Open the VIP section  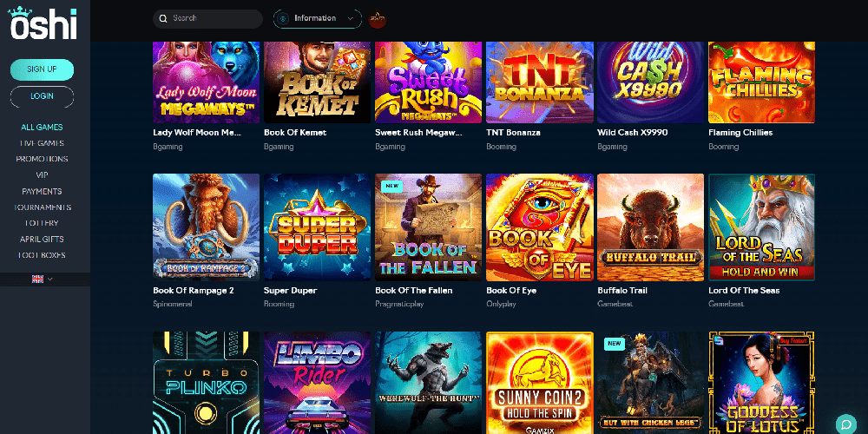pyautogui.click(x=42, y=175)
